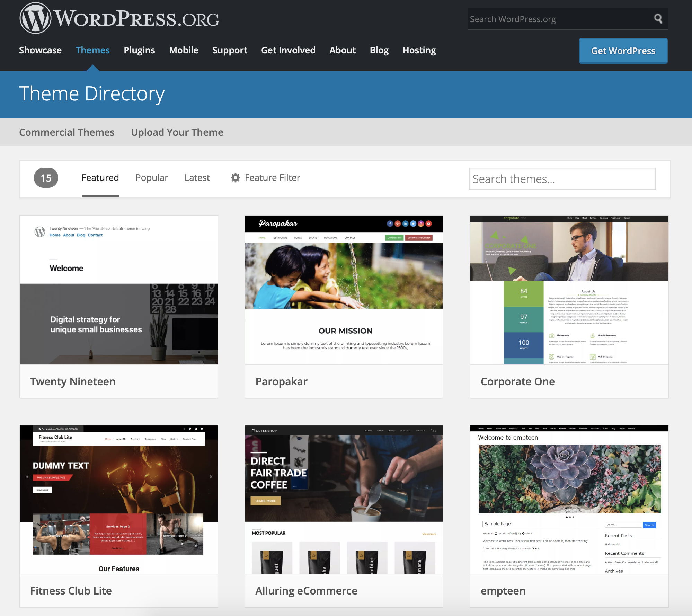Click the WordPress logo icon
The image size is (692, 616).
coord(35,18)
